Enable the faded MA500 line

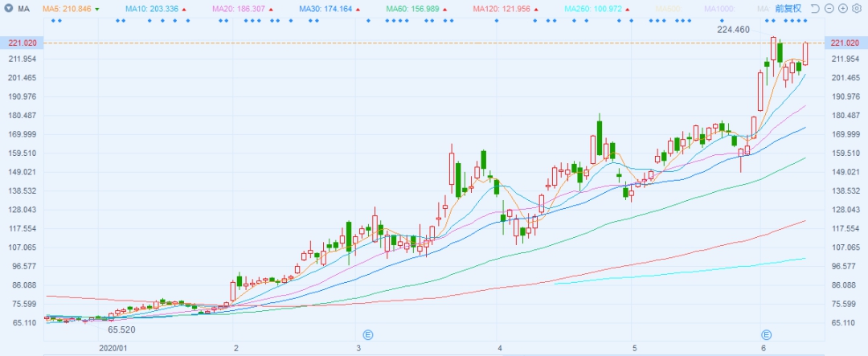(x=669, y=9)
